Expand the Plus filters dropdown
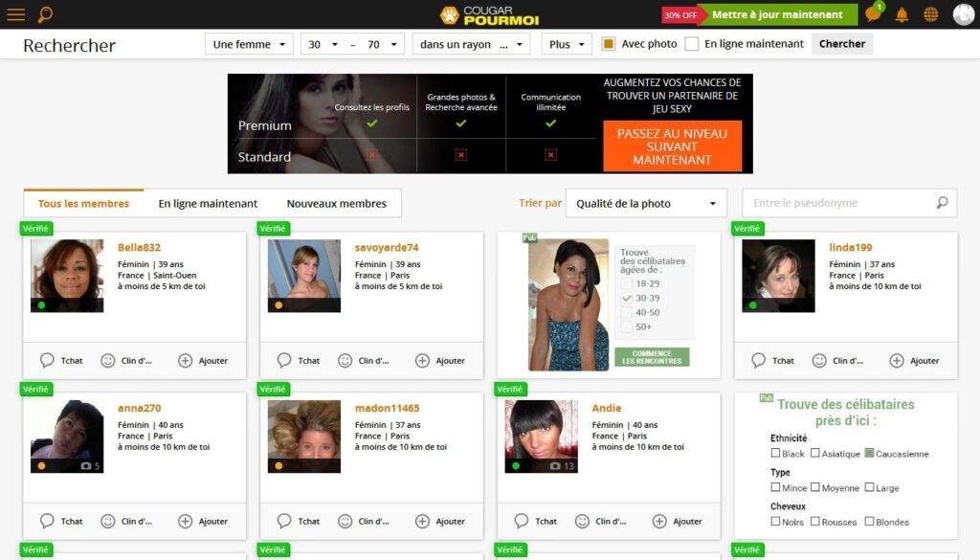This screenshot has height=560, width=980. (567, 44)
